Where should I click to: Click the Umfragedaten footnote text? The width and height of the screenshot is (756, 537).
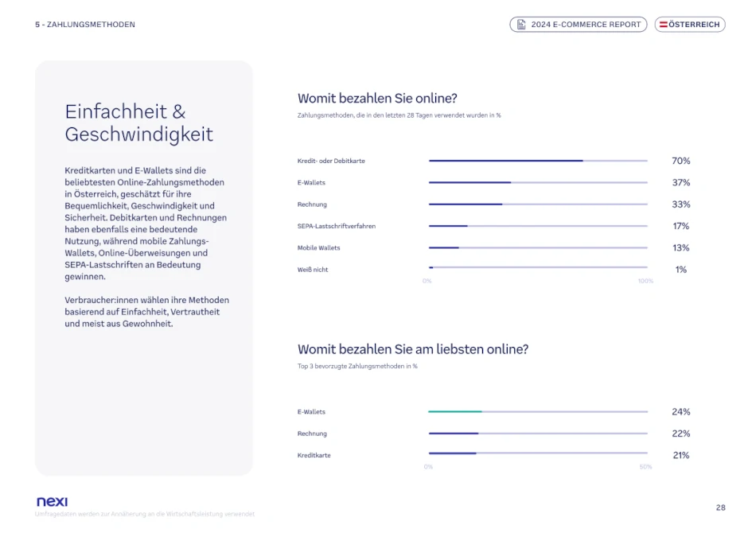[145, 514]
